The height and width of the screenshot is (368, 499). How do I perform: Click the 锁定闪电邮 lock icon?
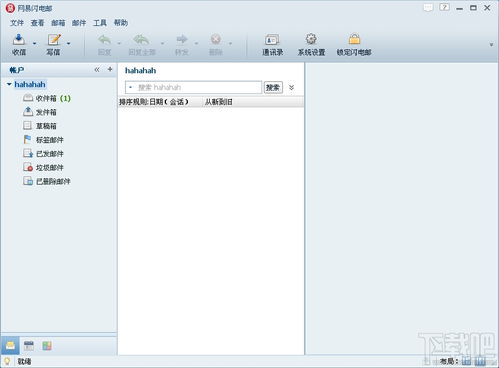[x=354, y=39]
